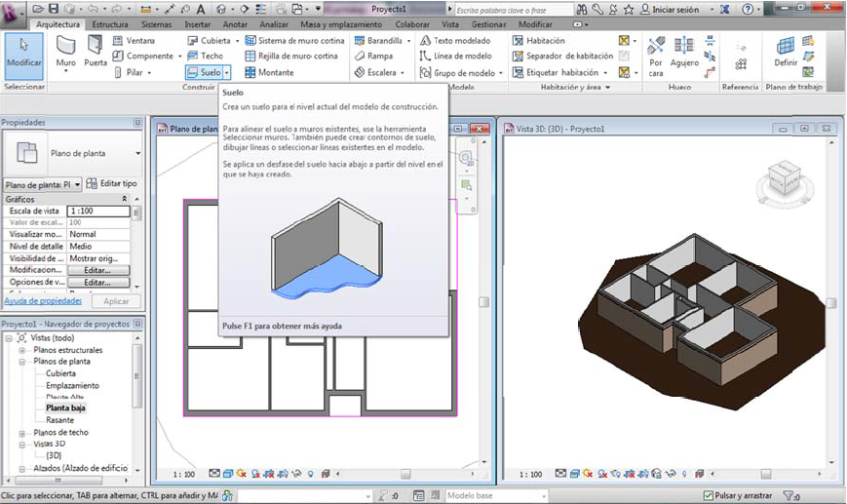Open the Vista ribbon tab
The width and height of the screenshot is (847, 504).
(450, 24)
